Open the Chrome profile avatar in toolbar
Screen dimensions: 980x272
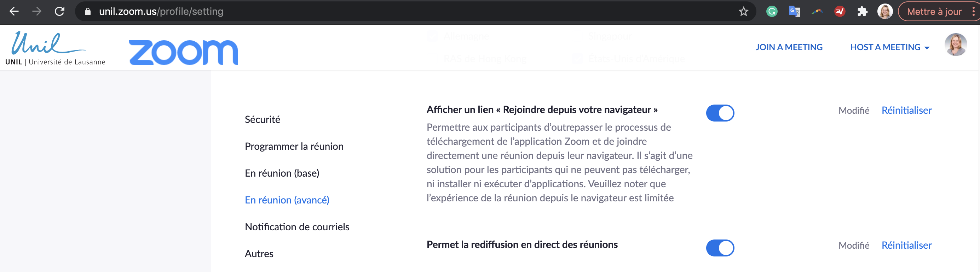(884, 11)
